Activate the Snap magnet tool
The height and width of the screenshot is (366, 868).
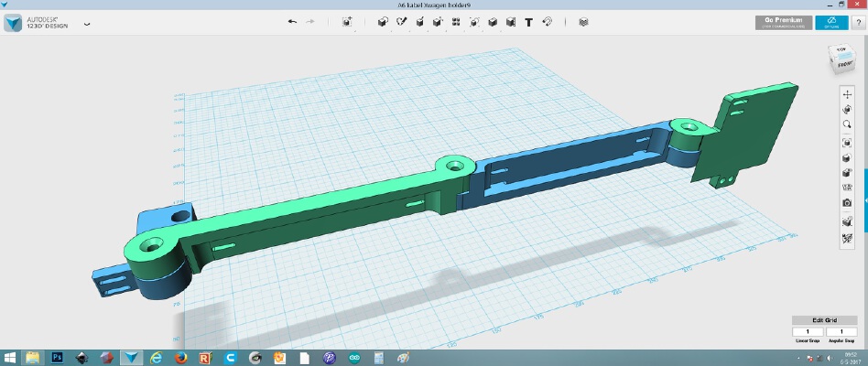[x=547, y=22]
